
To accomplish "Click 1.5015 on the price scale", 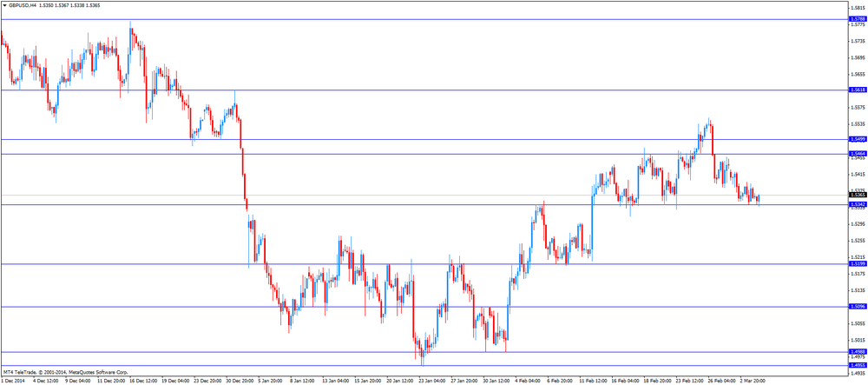I will [857, 340].
